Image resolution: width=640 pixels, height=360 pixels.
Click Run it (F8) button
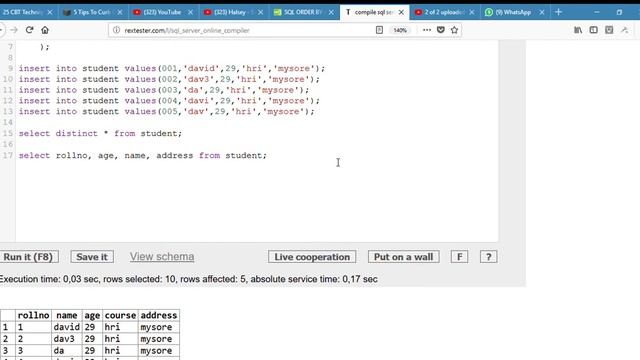pyautogui.click(x=28, y=257)
